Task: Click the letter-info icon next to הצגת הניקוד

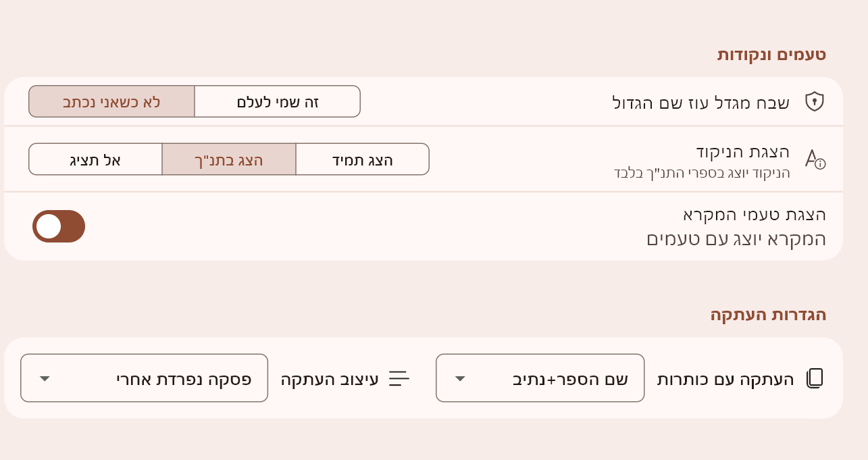Action: 815,159
